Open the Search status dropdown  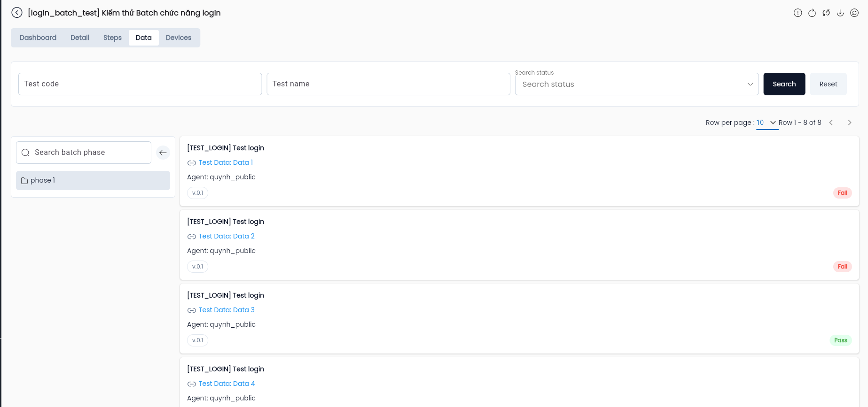pos(637,84)
